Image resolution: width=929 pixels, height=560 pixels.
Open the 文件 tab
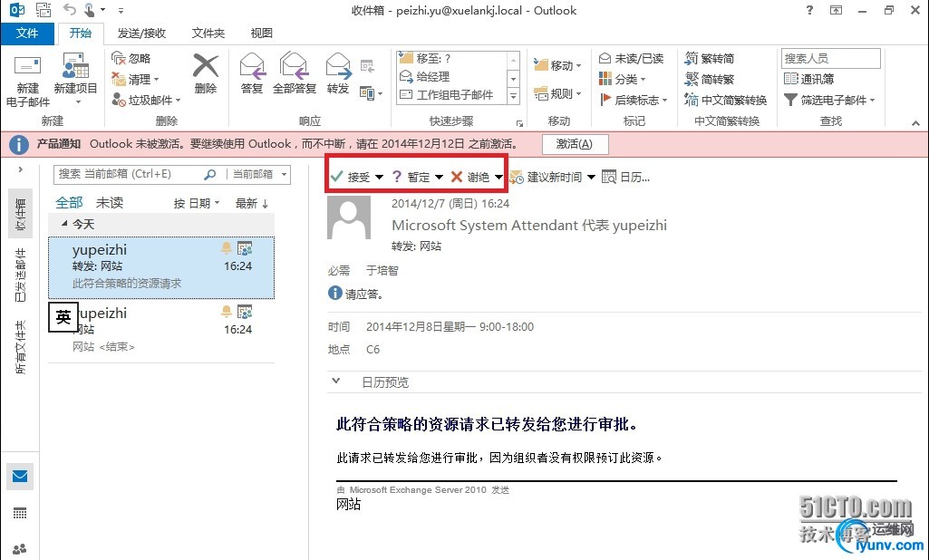(x=27, y=34)
